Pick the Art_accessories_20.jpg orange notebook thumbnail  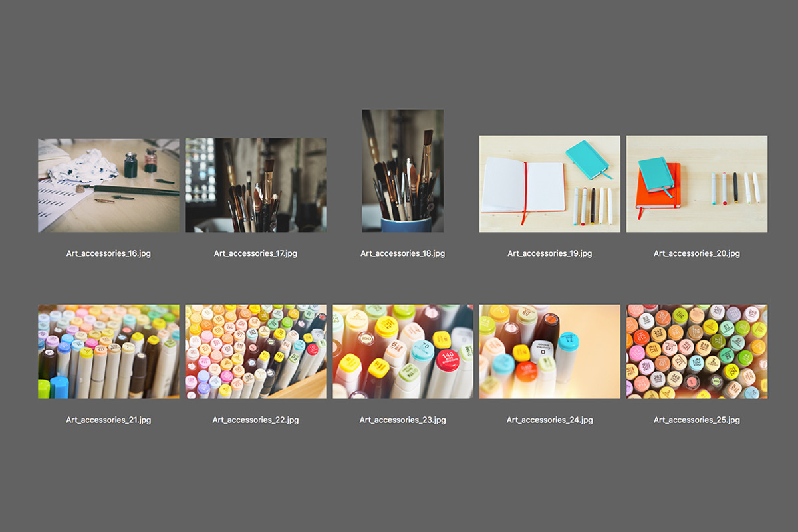697,184
